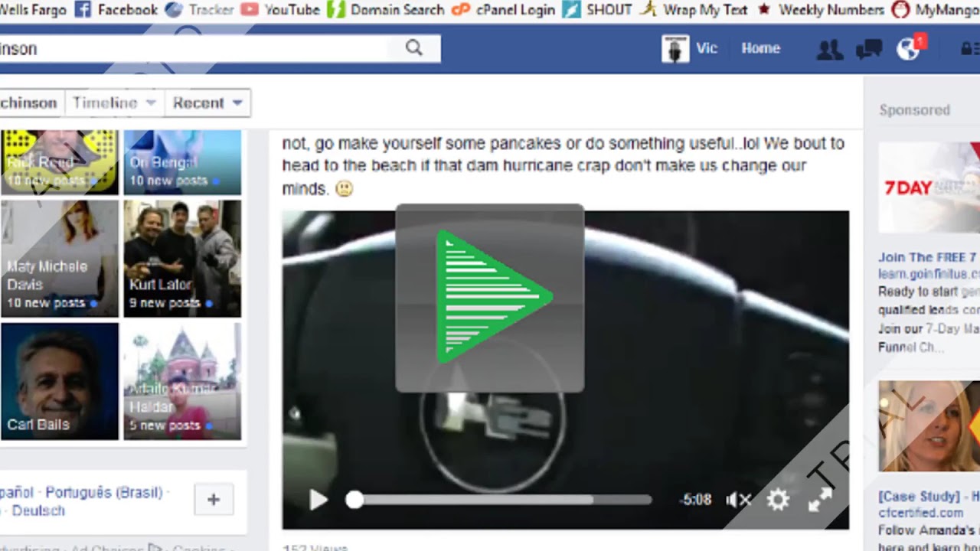Open the 7DAY sponsored ad image
This screenshot has height=551, width=980.
(x=929, y=187)
